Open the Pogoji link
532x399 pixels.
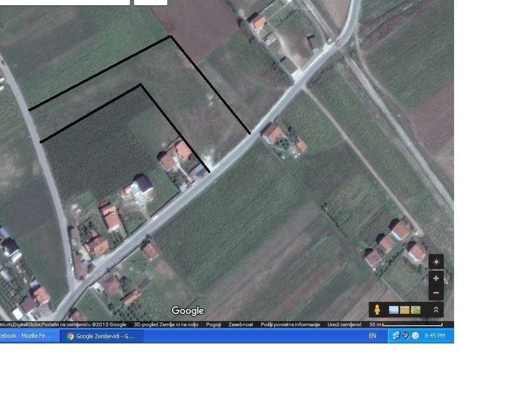214,325
